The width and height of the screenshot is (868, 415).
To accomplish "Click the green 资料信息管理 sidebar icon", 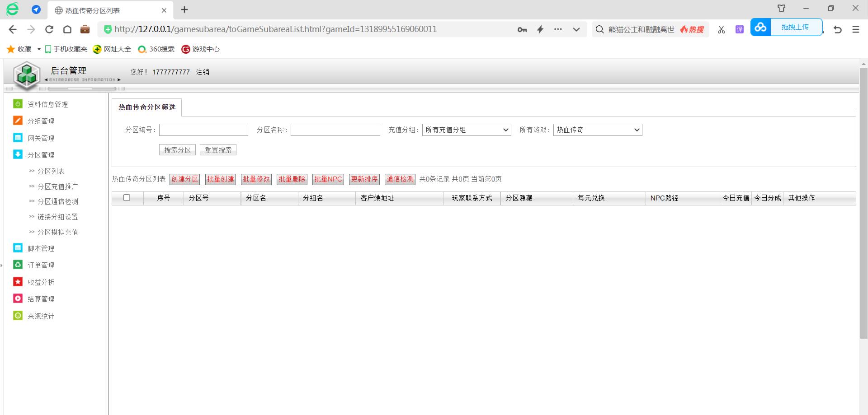I will coord(18,104).
